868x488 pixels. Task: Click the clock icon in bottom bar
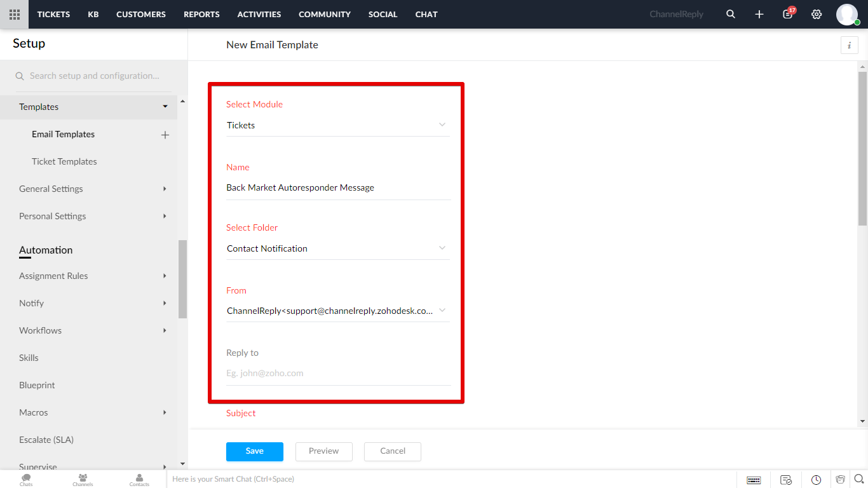(817, 480)
